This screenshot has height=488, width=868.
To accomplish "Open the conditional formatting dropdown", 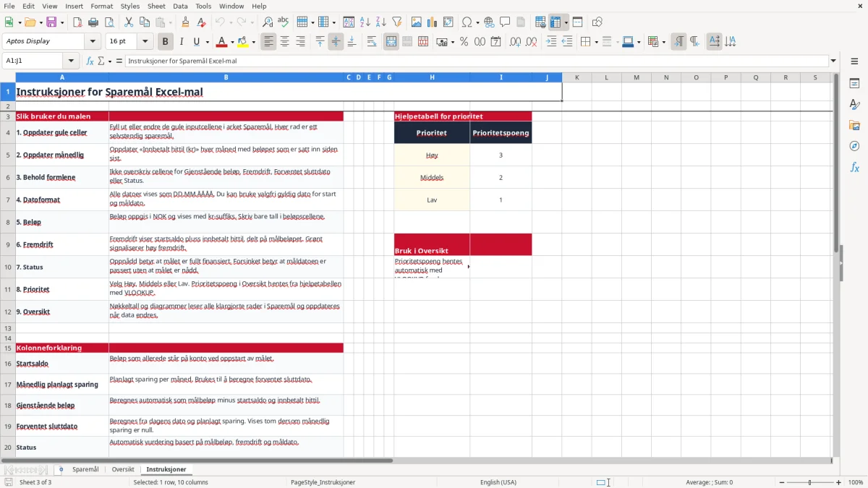I will [x=663, y=42].
